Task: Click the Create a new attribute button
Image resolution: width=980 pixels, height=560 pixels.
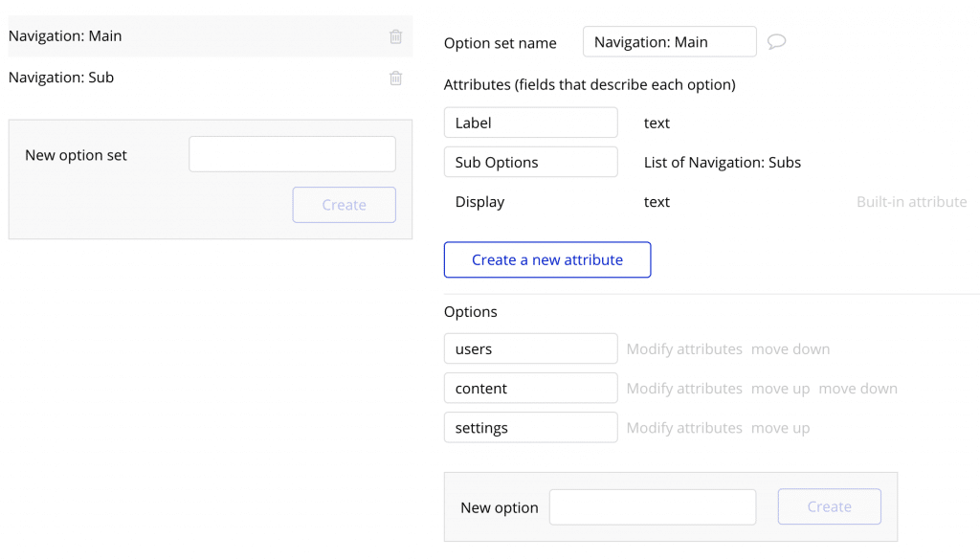Action: [x=546, y=259]
